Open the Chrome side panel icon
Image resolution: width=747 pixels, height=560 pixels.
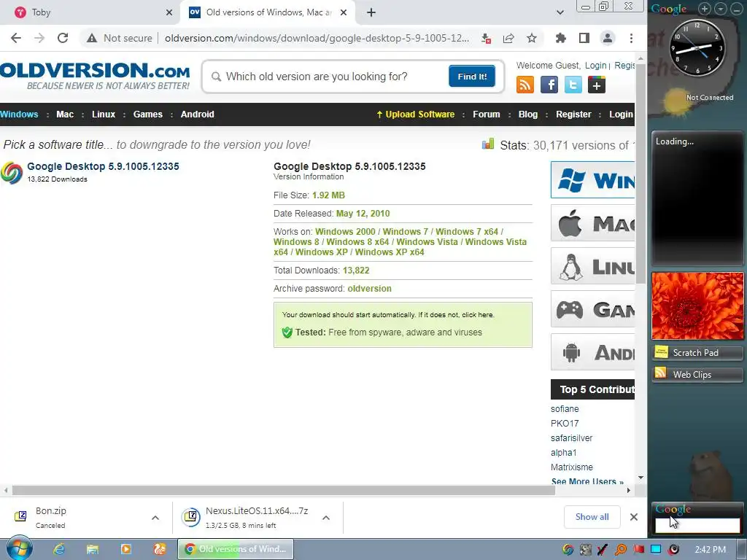[584, 38]
